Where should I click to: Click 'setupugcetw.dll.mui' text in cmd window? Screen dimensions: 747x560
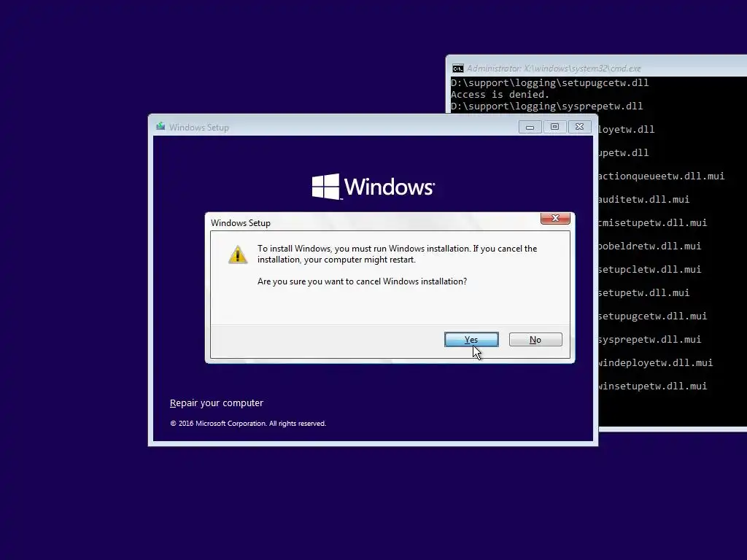coord(653,316)
